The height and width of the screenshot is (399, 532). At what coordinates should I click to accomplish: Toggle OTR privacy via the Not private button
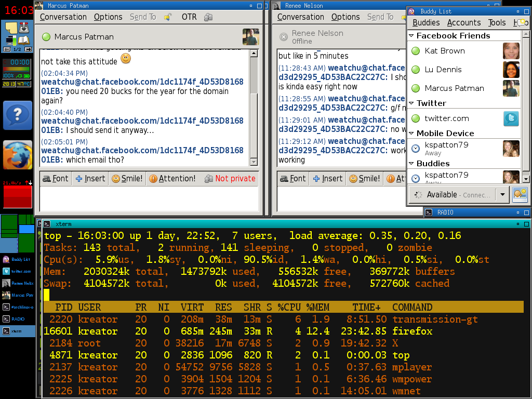pos(230,179)
